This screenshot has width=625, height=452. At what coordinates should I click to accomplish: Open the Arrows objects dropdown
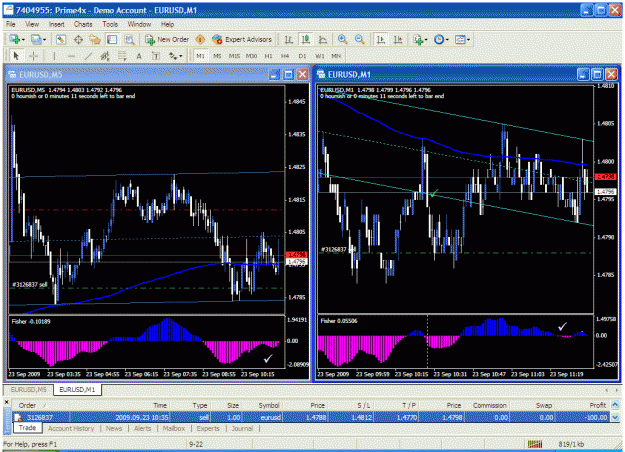coord(175,56)
